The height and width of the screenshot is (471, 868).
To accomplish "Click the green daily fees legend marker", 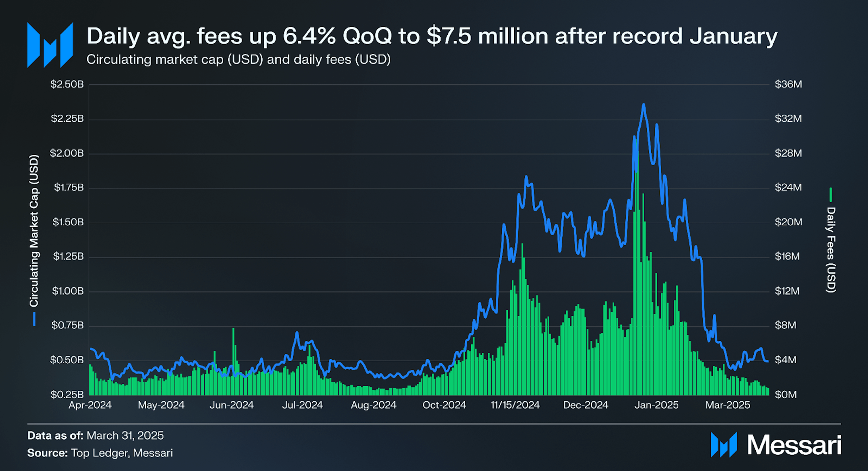I will [x=830, y=195].
